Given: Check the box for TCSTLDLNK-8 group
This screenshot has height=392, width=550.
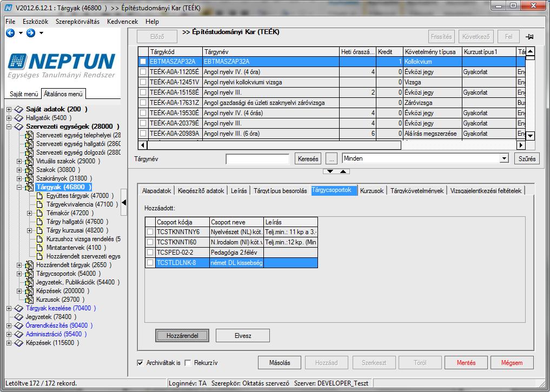Looking at the screenshot, I should tap(150, 263).
